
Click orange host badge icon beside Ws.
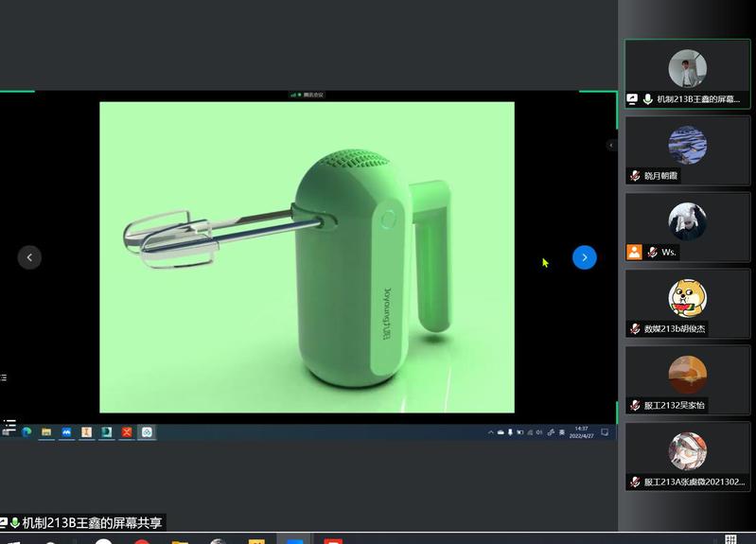coord(634,253)
